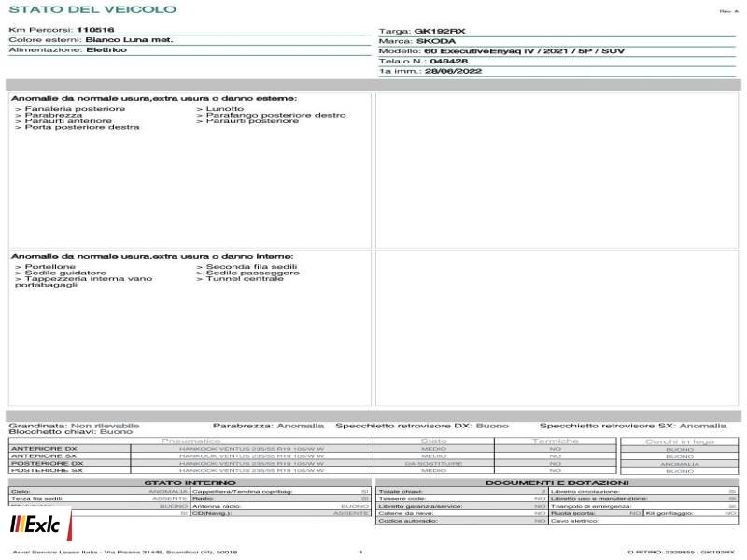This screenshot has width=747, height=560.
Task: Click the 'Termiche' column header
Action: tap(555, 441)
